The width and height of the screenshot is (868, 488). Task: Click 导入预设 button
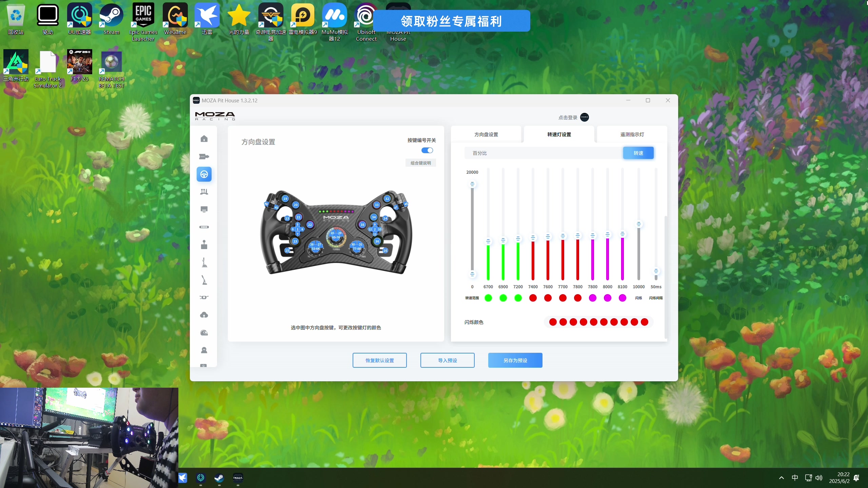click(447, 360)
